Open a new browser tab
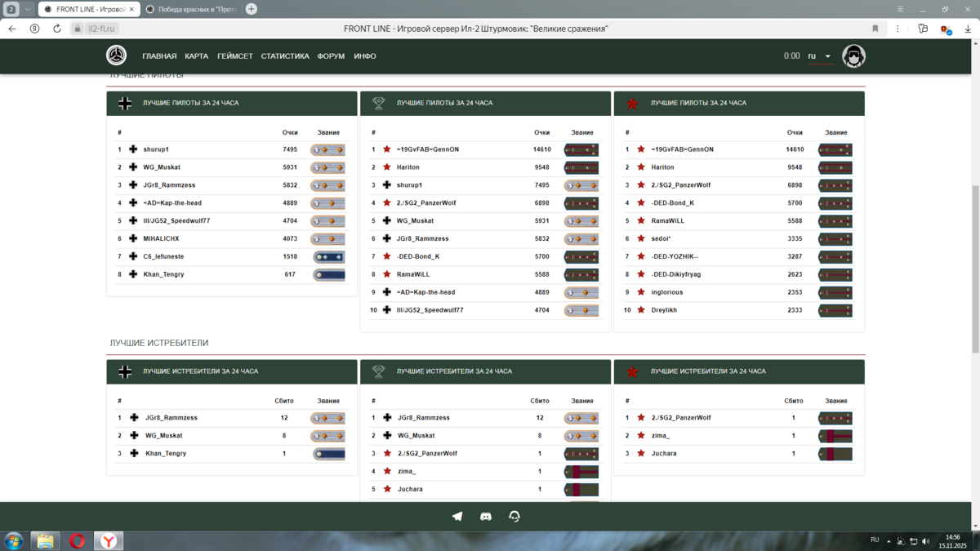 coord(251,9)
